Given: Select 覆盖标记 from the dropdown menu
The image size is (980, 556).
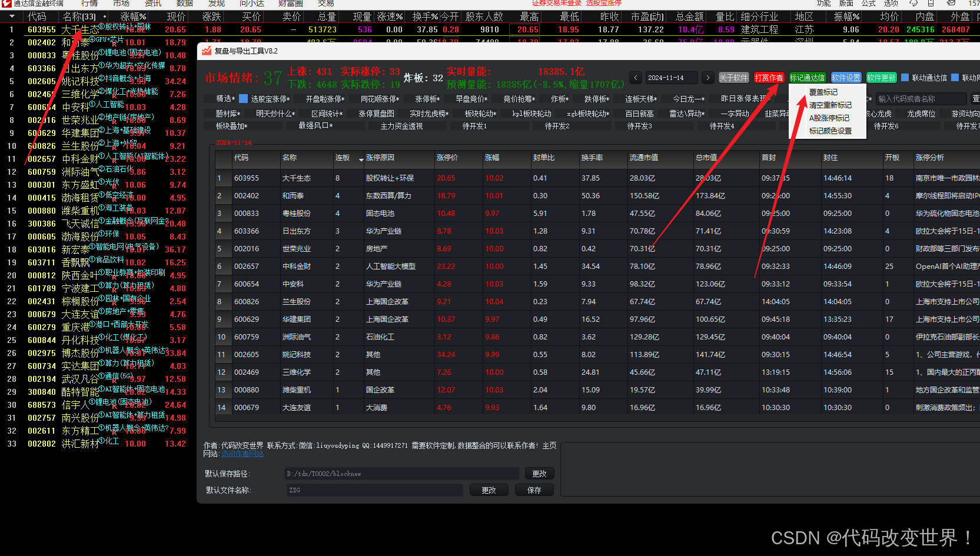Looking at the screenshot, I should pyautogui.click(x=823, y=92).
